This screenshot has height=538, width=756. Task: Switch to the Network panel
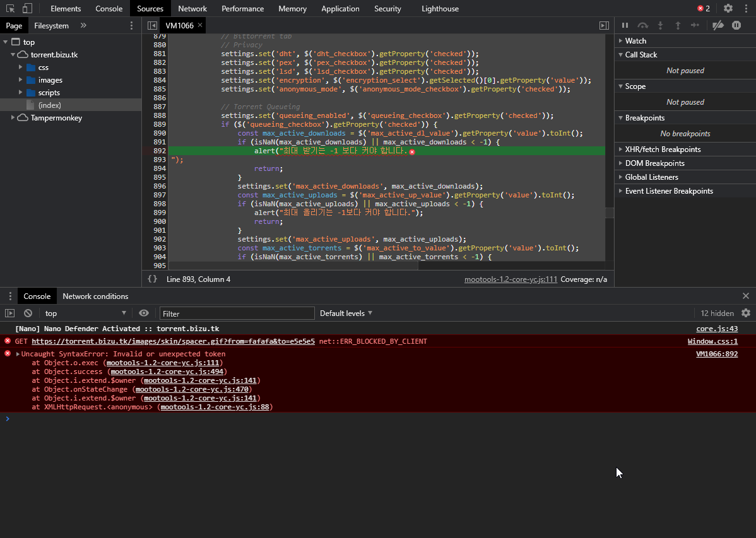coord(192,8)
